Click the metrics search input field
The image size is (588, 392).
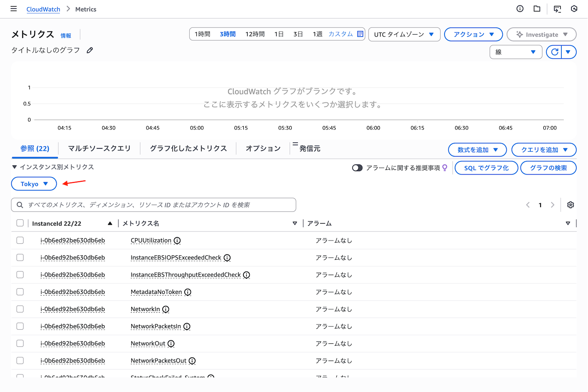(157, 205)
